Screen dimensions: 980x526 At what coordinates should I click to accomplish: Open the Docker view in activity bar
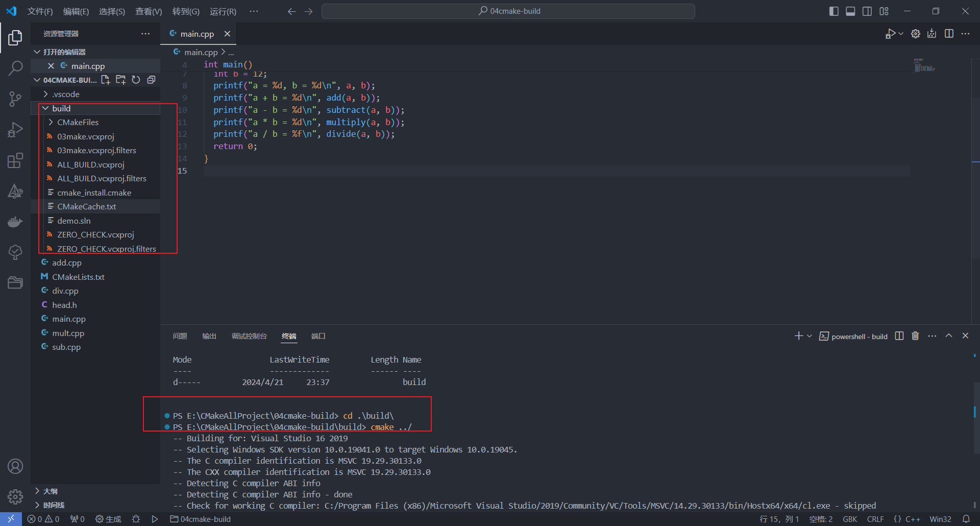15,222
